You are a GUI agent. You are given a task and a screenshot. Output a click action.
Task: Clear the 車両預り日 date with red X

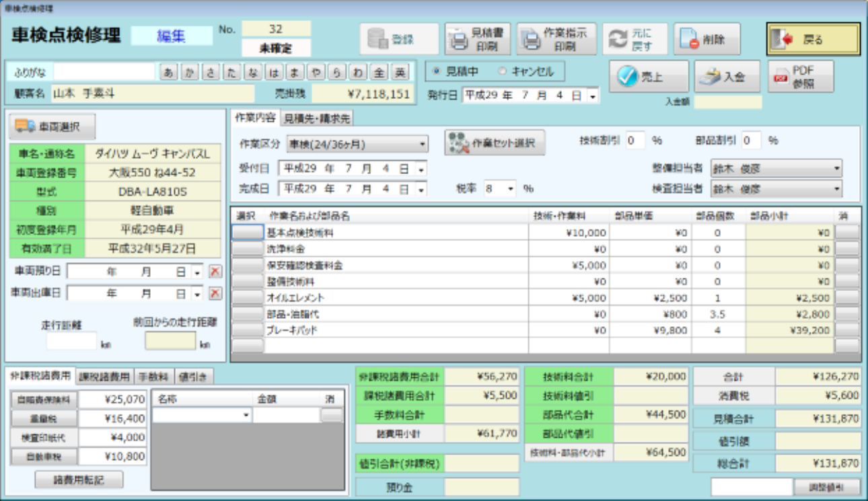pyautogui.click(x=215, y=272)
